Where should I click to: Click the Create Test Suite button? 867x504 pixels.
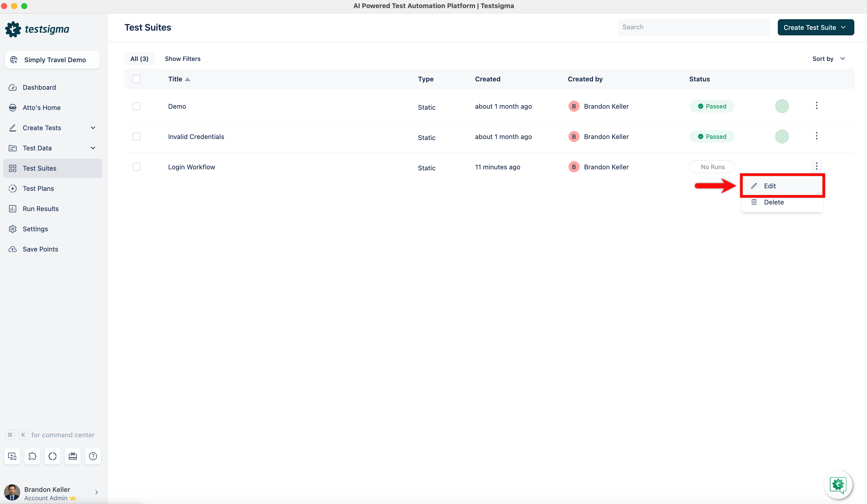(x=816, y=27)
